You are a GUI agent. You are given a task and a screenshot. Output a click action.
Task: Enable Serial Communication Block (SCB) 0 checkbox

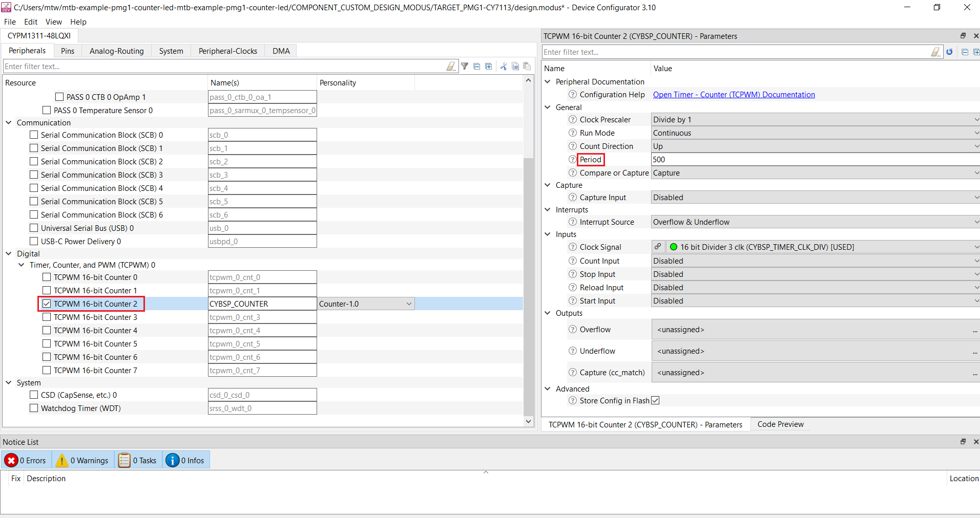[x=34, y=135]
